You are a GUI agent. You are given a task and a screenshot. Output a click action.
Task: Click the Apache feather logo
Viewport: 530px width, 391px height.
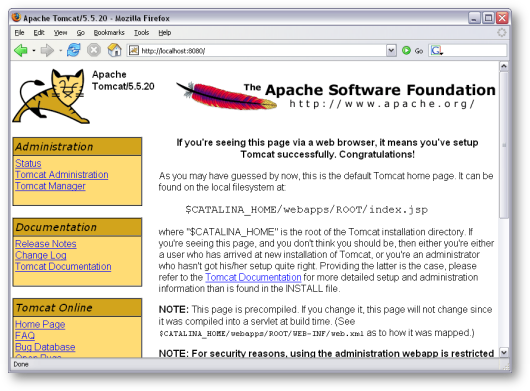click(x=226, y=96)
